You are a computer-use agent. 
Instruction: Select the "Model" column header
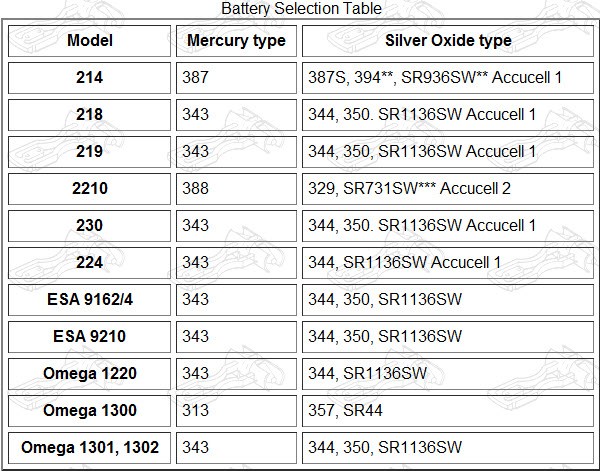pos(90,41)
